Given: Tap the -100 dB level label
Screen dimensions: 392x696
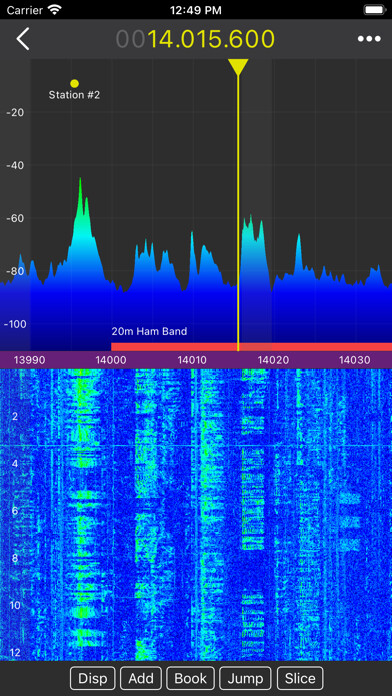Looking at the screenshot, I should click(x=15, y=324).
